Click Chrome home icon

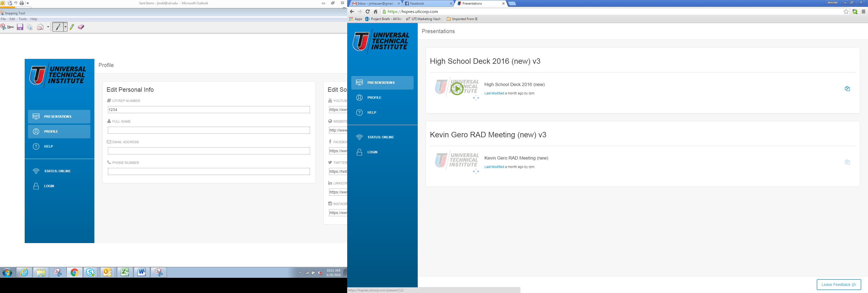pyautogui.click(x=375, y=11)
